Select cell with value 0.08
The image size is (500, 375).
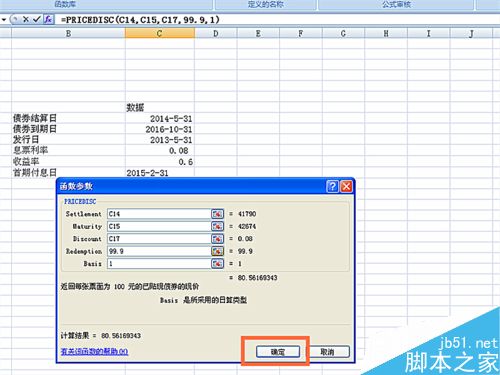[x=160, y=151]
